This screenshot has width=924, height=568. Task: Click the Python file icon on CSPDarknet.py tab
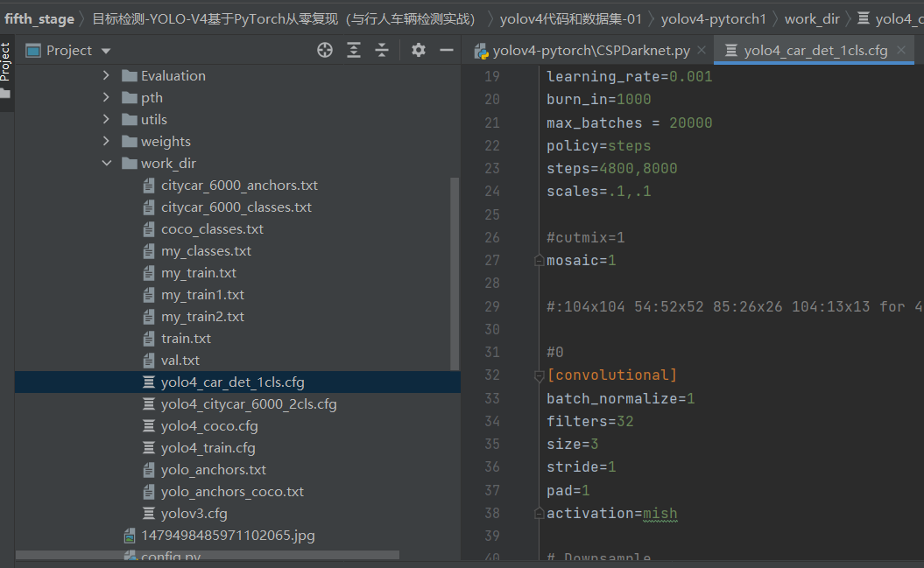pyautogui.click(x=480, y=50)
